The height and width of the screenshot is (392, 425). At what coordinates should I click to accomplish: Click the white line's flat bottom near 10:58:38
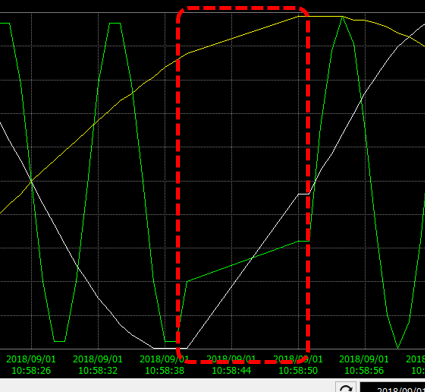point(170,348)
